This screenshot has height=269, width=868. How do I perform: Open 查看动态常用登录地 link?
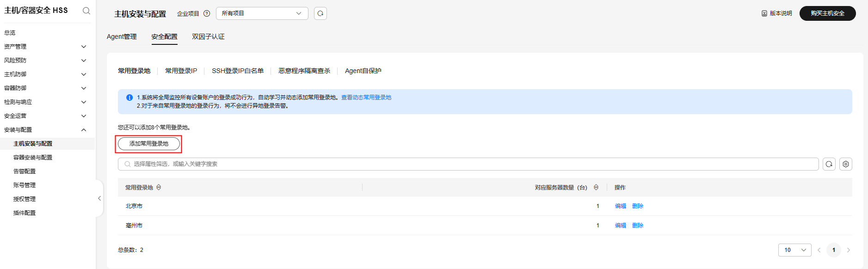pos(366,98)
